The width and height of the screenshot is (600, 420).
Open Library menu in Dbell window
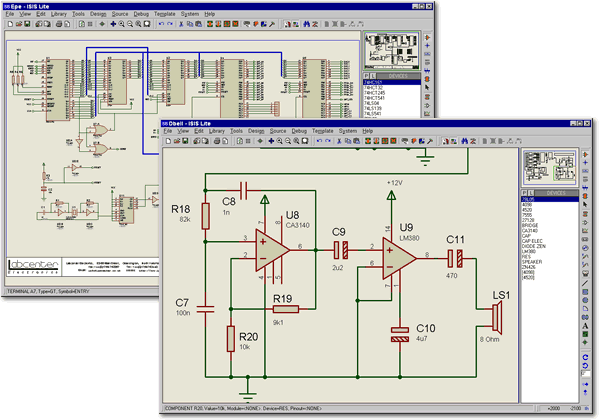[x=217, y=131]
